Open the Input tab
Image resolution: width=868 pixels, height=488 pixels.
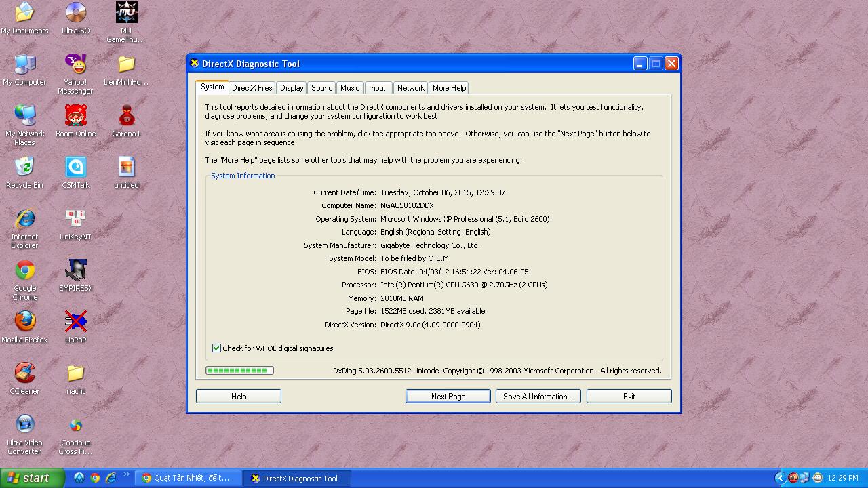pyautogui.click(x=378, y=88)
